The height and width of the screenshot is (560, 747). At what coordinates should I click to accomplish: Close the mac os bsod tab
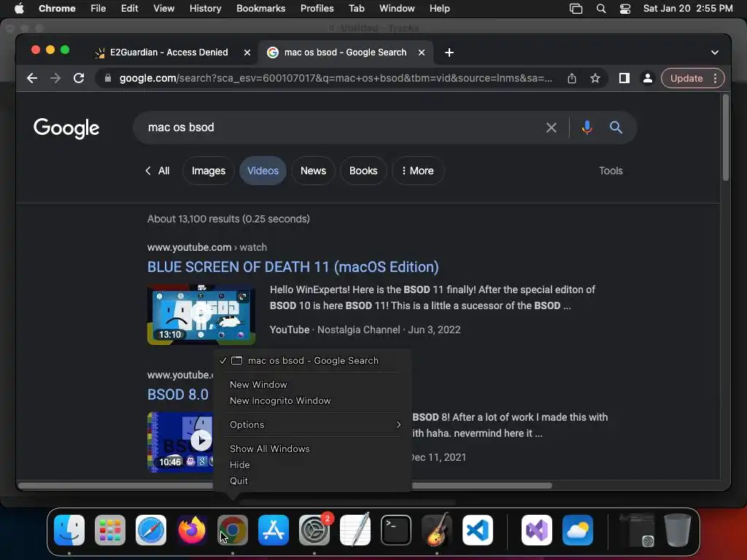coord(422,52)
